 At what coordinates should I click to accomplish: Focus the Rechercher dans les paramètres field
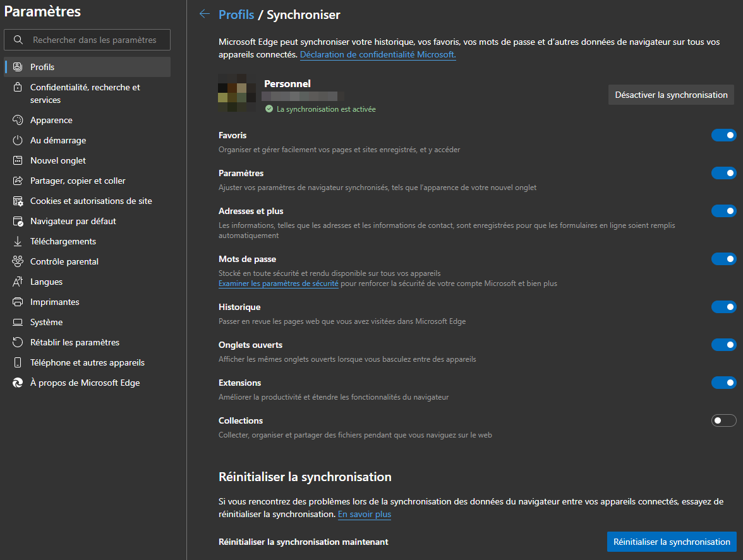click(x=87, y=40)
